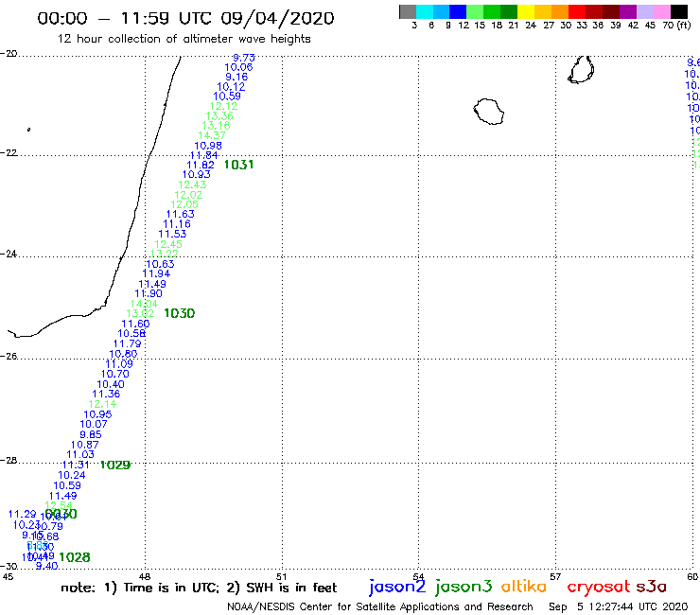Click the note 'Time is in UTC; SWH is in feet'
The width and height of the screenshot is (700, 615).
[x=199, y=588]
